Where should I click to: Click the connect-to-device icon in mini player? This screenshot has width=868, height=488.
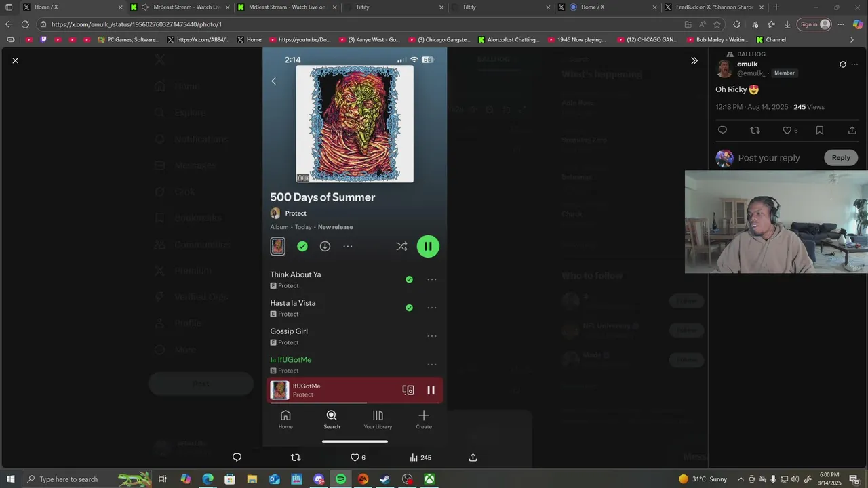pyautogui.click(x=408, y=390)
